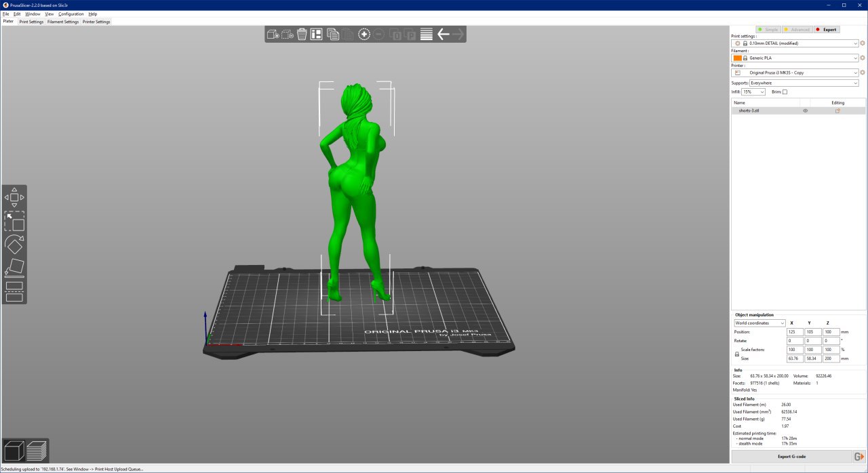
Task: Click the gear next to Print settings
Action: (x=863, y=43)
